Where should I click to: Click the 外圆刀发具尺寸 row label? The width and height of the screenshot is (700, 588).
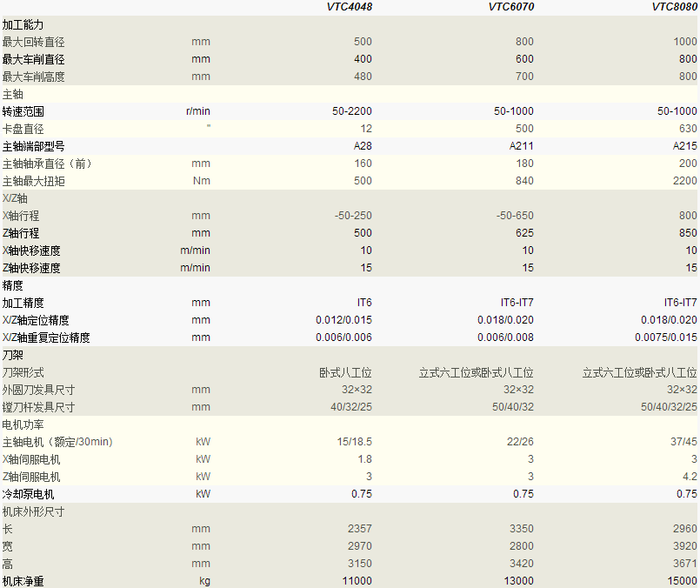(x=38, y=391)
